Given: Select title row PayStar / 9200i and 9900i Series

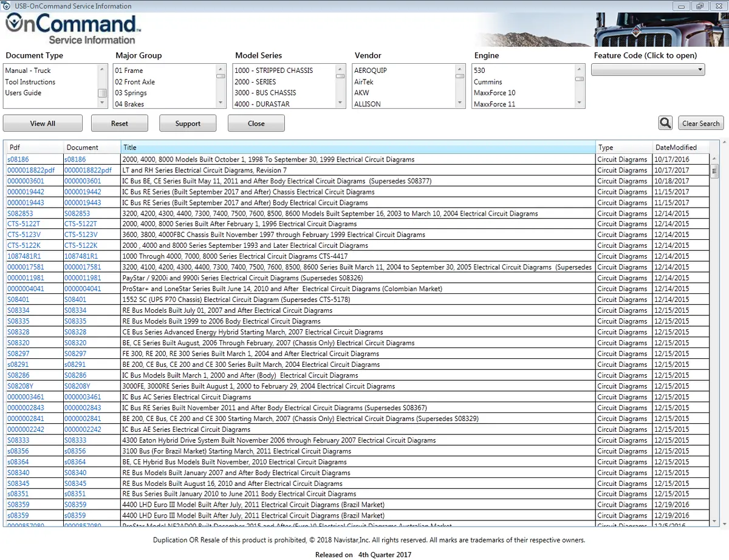Looking at the screenshot, I should [358, 278].
